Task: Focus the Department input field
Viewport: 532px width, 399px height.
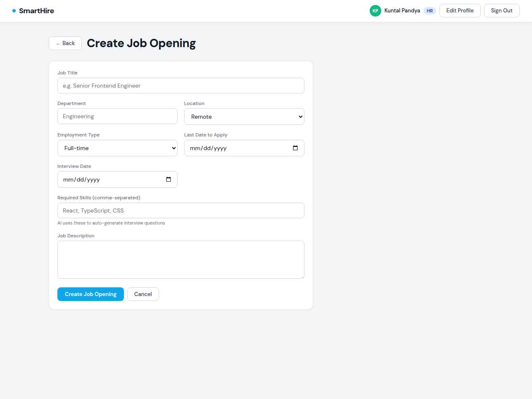Action: [x=117, y=116]
